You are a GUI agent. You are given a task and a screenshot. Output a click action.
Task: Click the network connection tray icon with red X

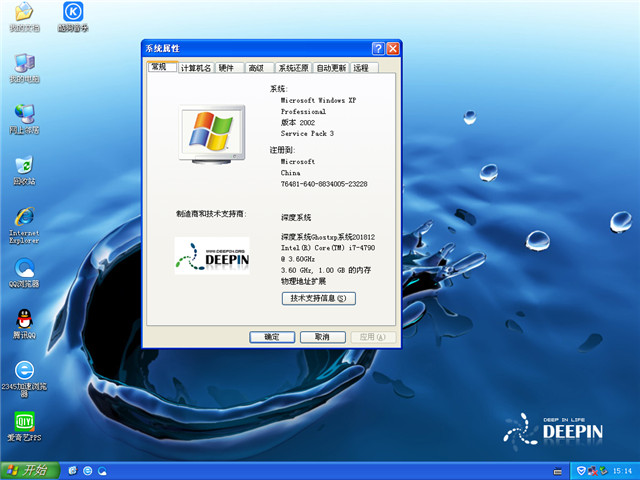(592, 471)
